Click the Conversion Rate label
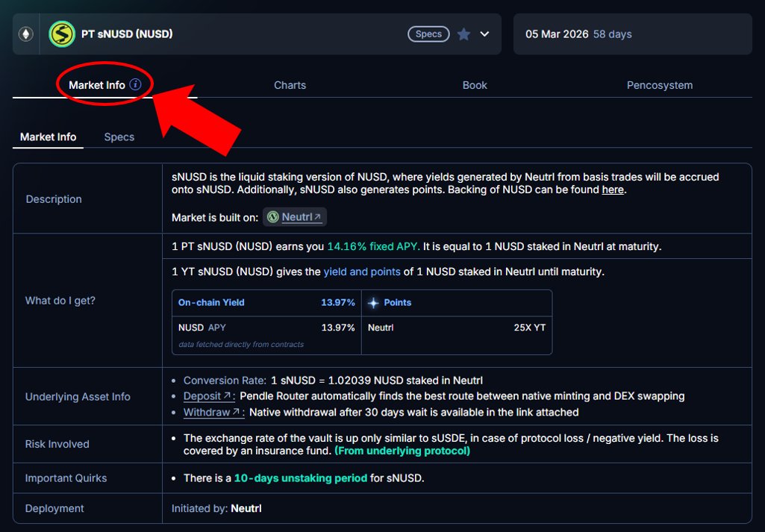Screen dimensions: 765x532 pyautogui.click(x=225, y=381)
